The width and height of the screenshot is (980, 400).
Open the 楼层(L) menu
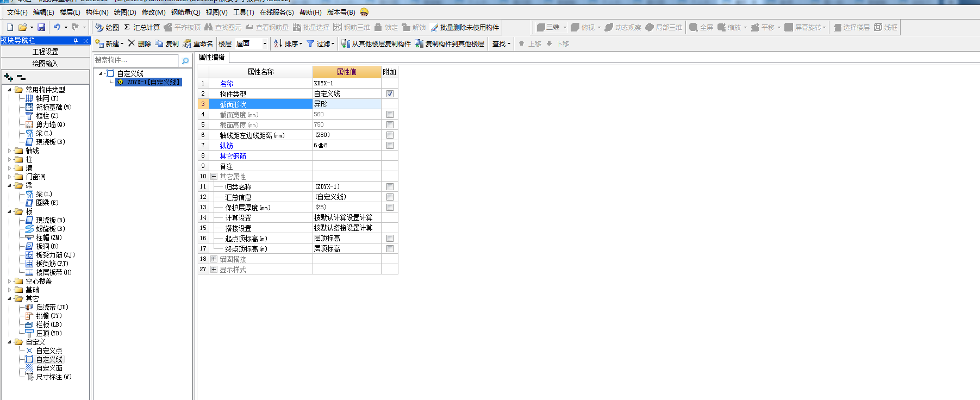click(x=70, y=12)
